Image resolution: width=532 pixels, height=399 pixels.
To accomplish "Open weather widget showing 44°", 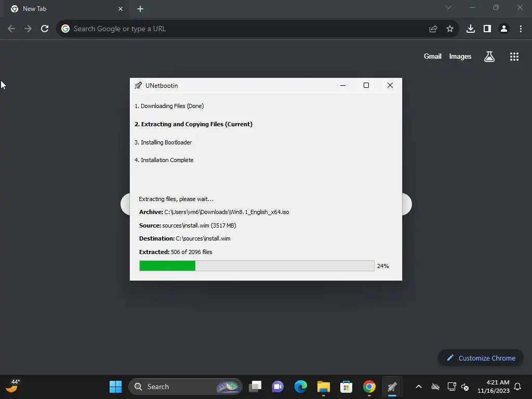I will pyautogui.click(x=12, y=386).
